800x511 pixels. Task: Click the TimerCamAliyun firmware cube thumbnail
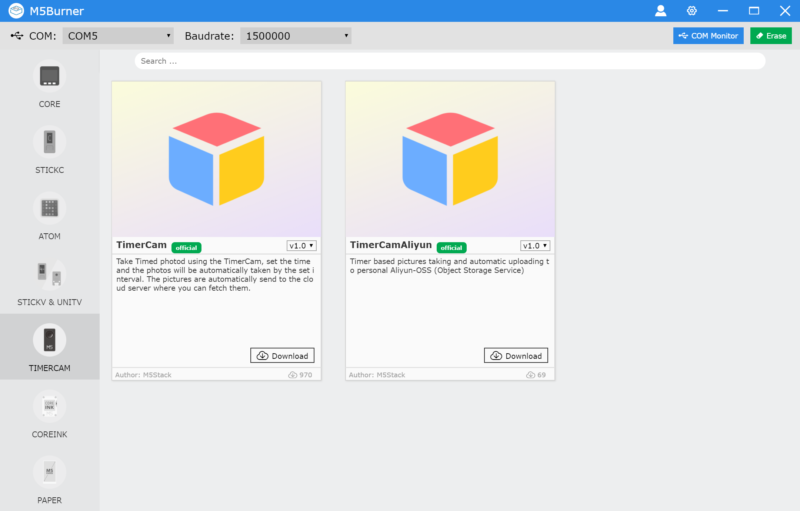pyautogui.click(x=450, y=159)
